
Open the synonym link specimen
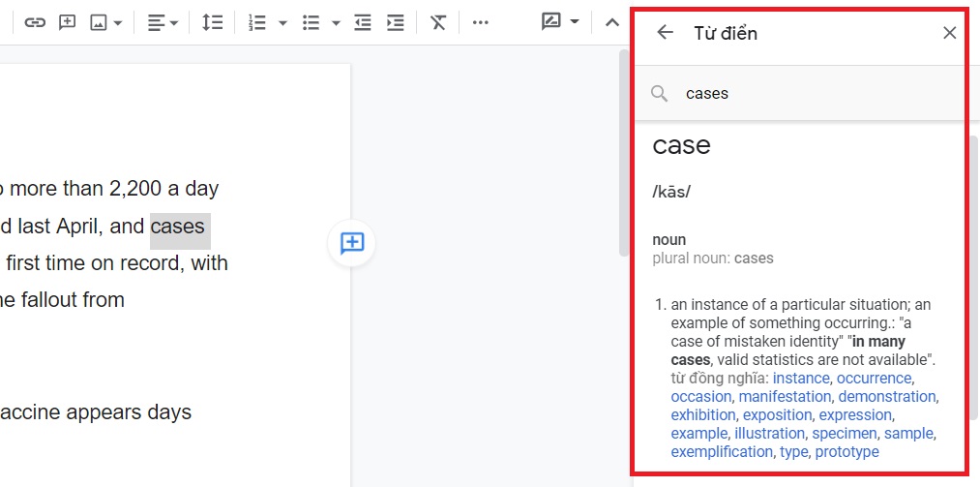pos(844,433)
